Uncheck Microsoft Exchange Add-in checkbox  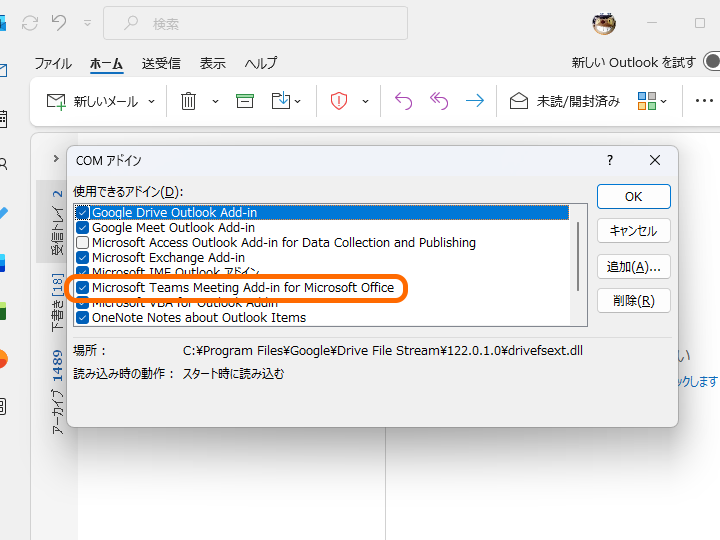tap(82, 258)
